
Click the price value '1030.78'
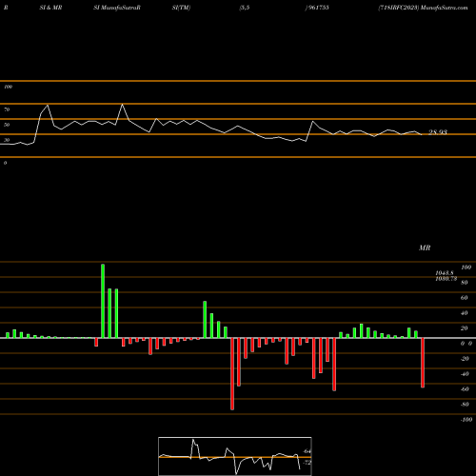[x=446, y=279]
